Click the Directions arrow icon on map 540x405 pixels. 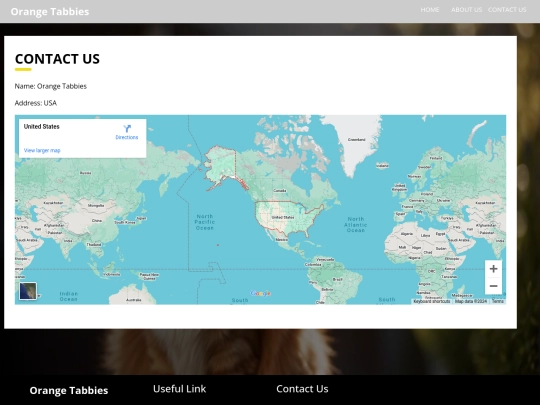point(127,129)
